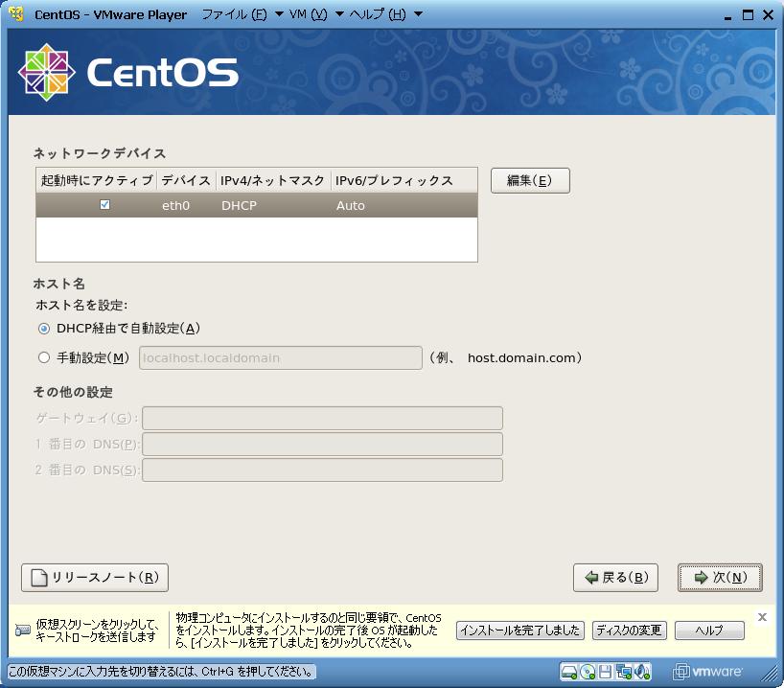Click the hard disk status icon

569,671
